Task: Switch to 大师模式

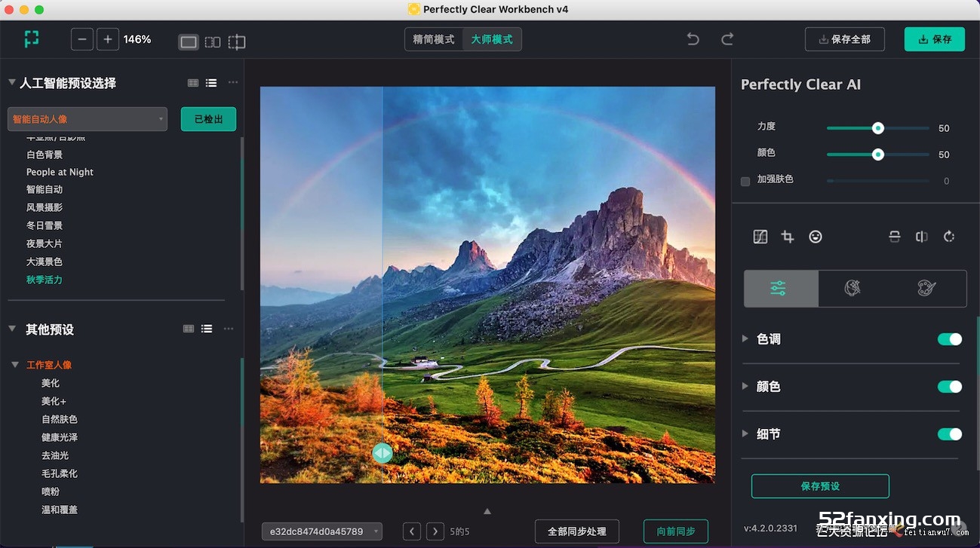Action: point(492,39)
